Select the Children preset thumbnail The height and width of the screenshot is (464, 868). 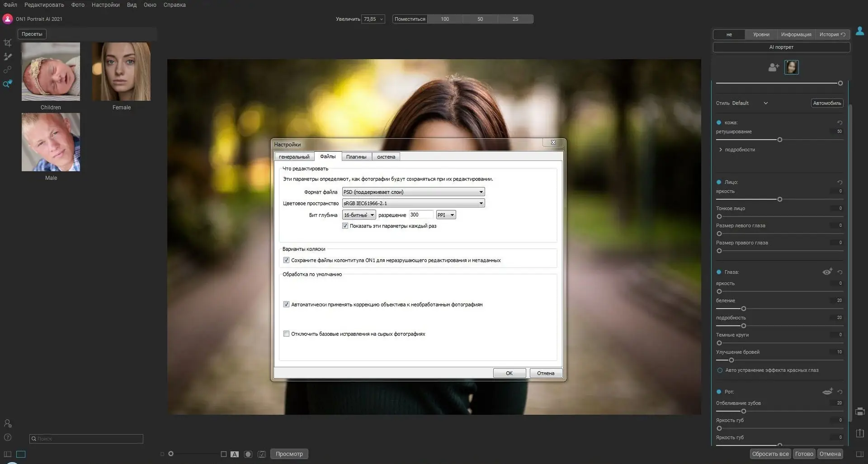(51, 71)
